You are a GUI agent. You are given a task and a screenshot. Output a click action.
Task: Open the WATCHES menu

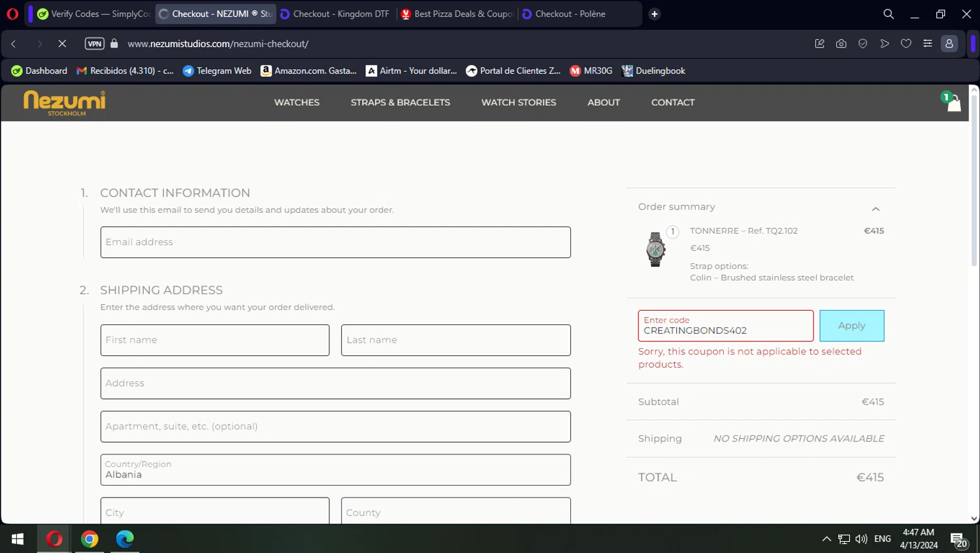point(297,103)
